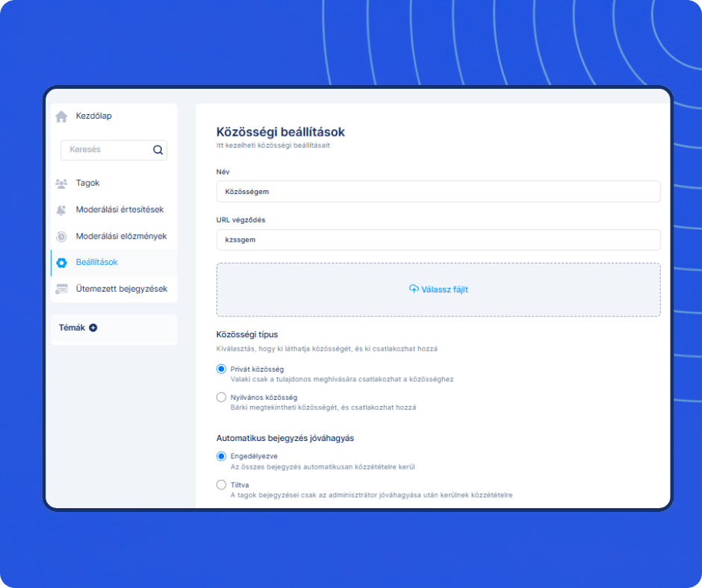Screen dimensions: 702x588
Task: Click the Témák heading in the sidebar
Action: click(x=72, y=328)
